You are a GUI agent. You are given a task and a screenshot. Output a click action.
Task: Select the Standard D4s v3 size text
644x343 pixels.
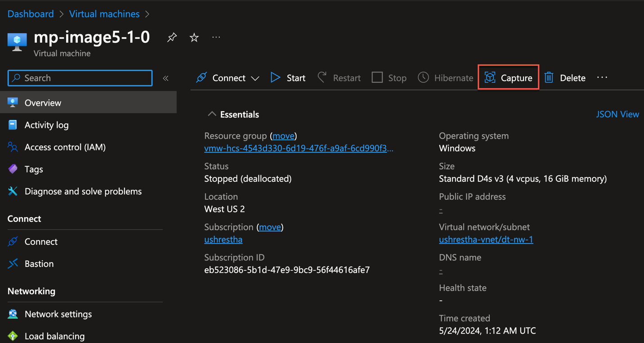point(523,179)
